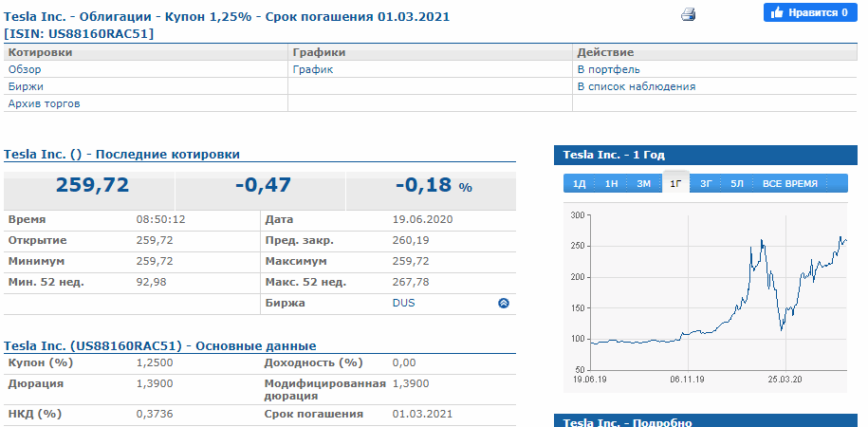Click the date value '19.06.2020'
The width and height of the screenshot is (868, 427).
(422, 220)
